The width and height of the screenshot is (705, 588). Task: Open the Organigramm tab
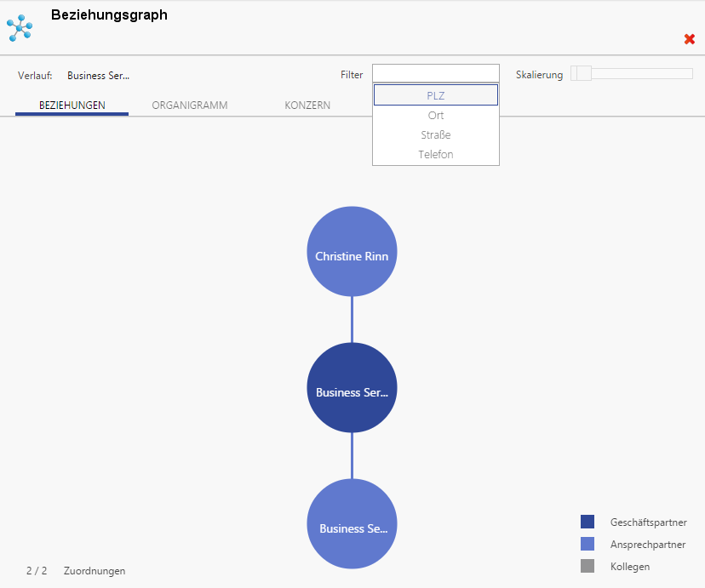tap(190, 106)
